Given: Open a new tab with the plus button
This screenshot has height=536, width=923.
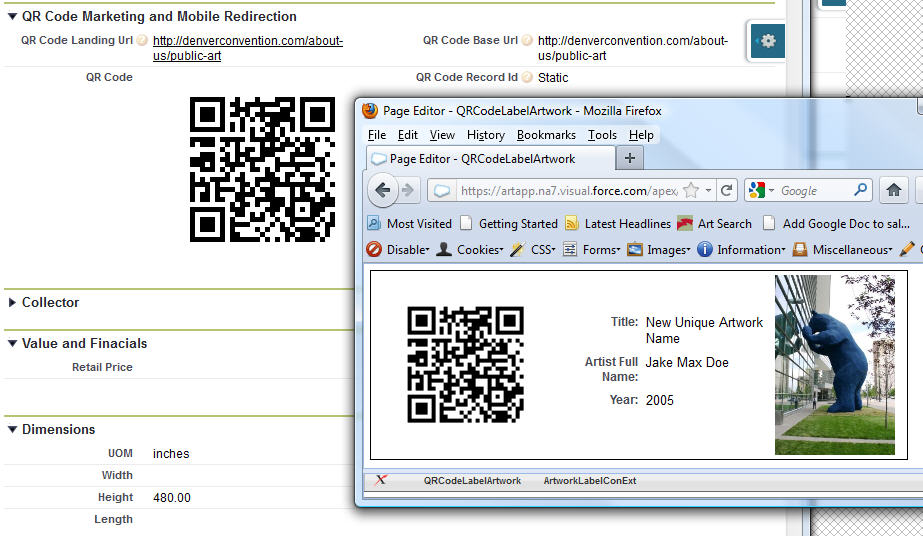Looking at the screenshot, I should tap(629, 158).
